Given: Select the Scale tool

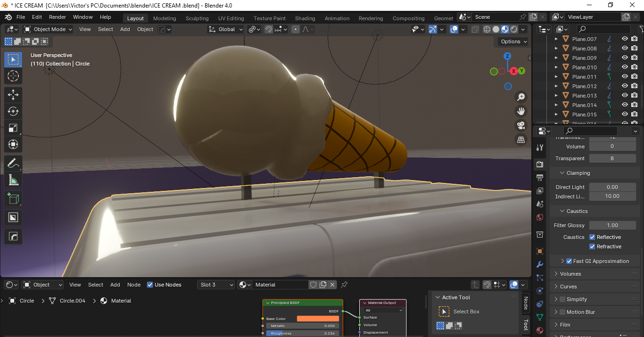Looking at the screenshot, I should tap(13, 128).
